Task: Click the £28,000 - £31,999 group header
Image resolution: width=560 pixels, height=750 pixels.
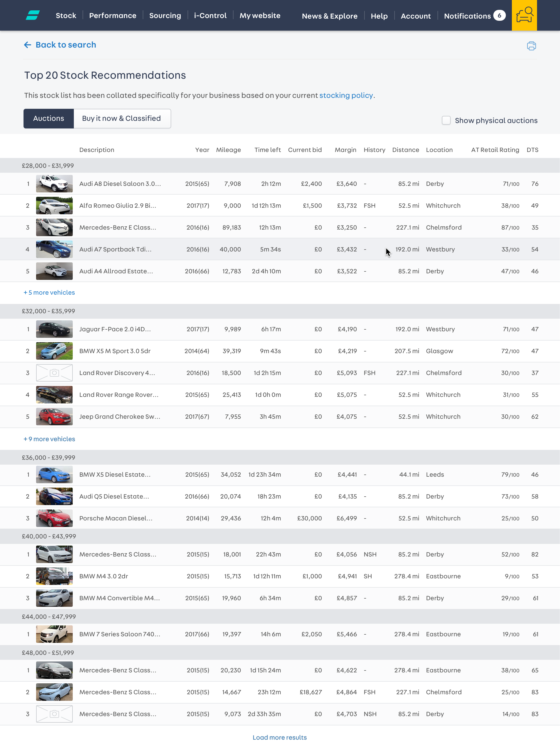Action: (280, 166)
